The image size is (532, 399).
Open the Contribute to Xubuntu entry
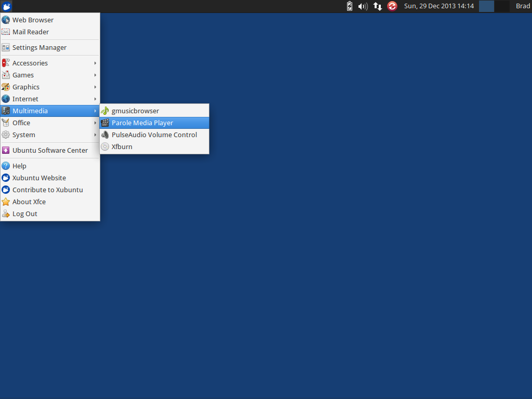[50, 190]
